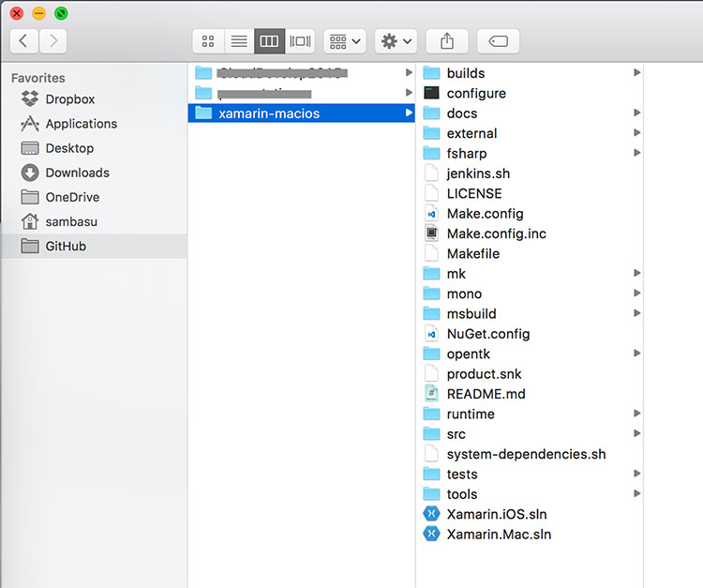The width and height of the screenshot is (703, 588).
Task: Select the first blurred folder row
Action: [x=301, y=72]
